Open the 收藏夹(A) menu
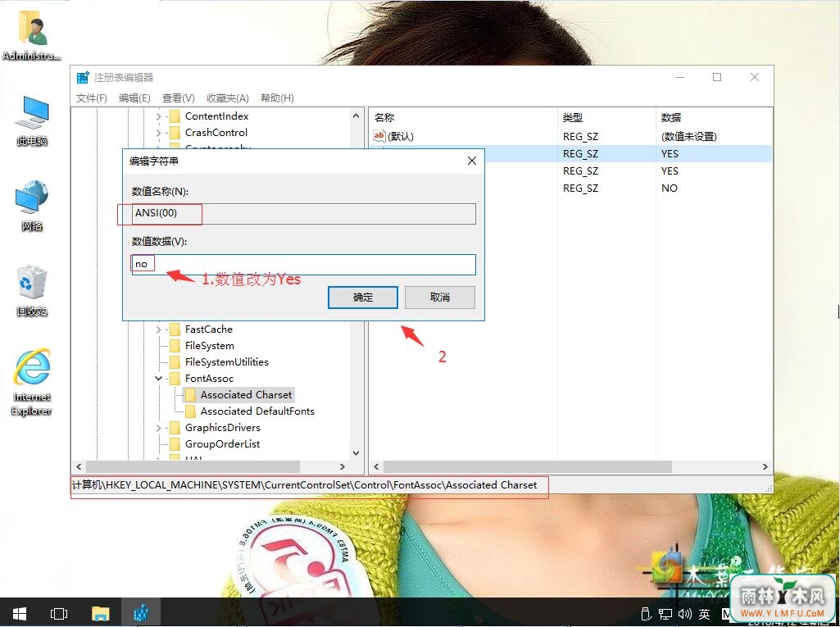This screenshot has height=627, width=840. [228, 98]
